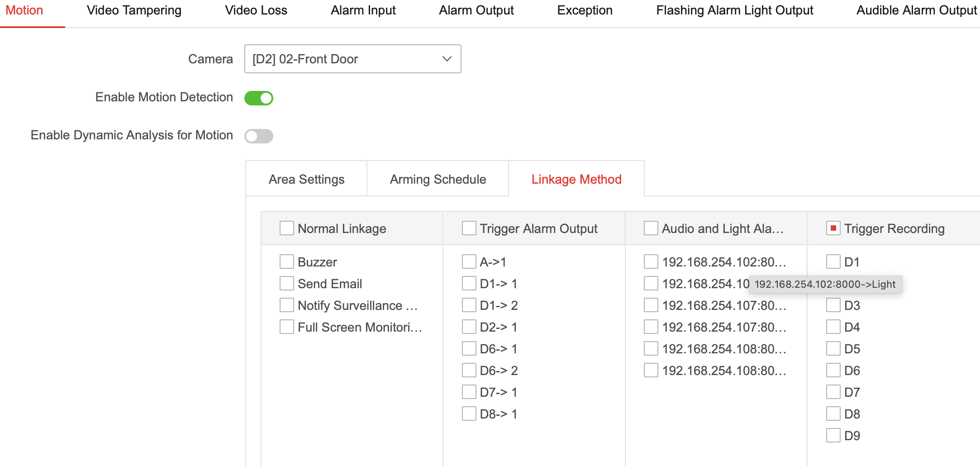
Task: Disable the Enable Motion Detection toggle
Action: click(x=259, y=98)
